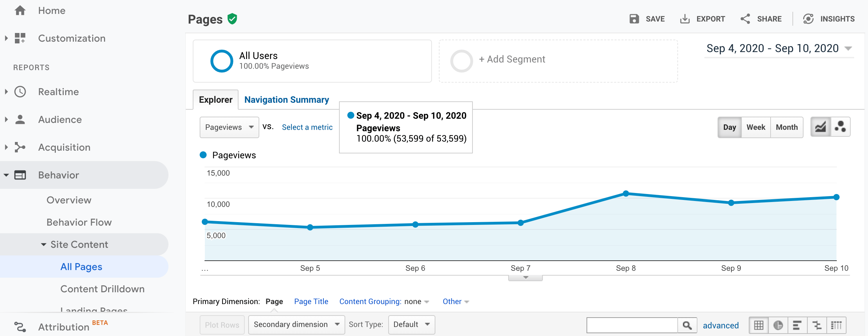Viewport: 868px width, 336px height.
Task: Expand the Realtime section arrow
Action: coord(6,92)
